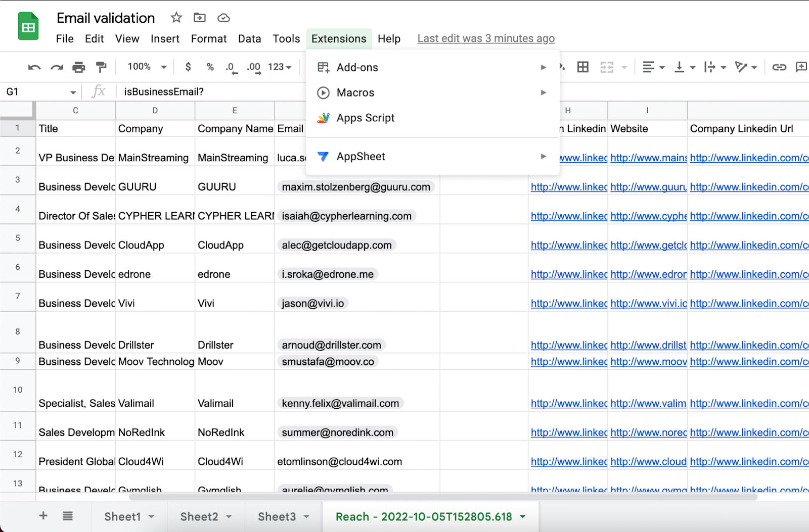
Task: Click the http://www.moov website link
Action: (648, 362)
